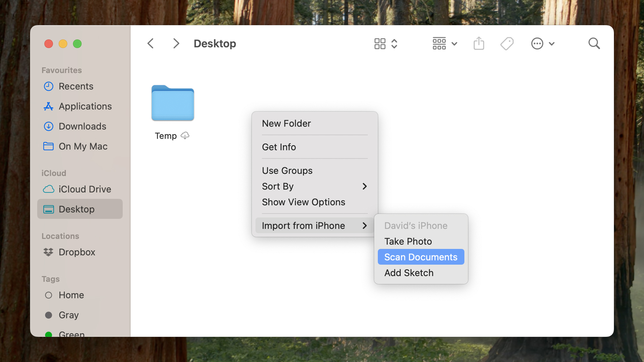
Task: Click the back navigation arrow
Action: pyautogui.click(x=150, y=43)
